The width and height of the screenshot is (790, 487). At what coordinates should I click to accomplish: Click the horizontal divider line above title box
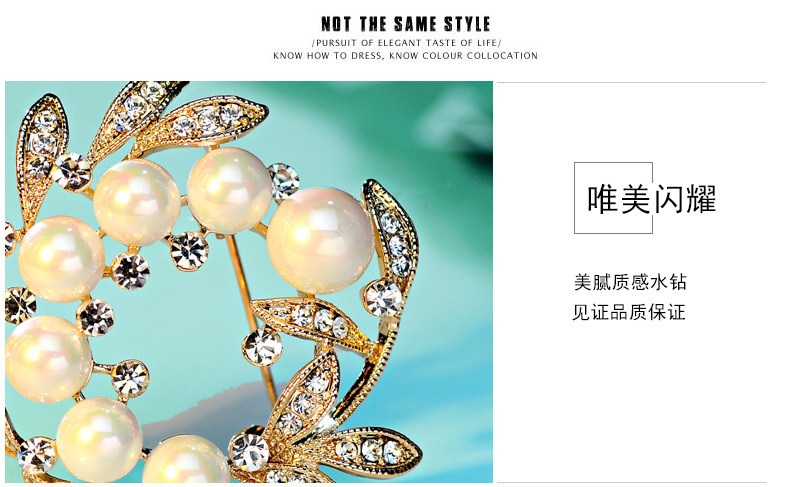coord(632,82)
